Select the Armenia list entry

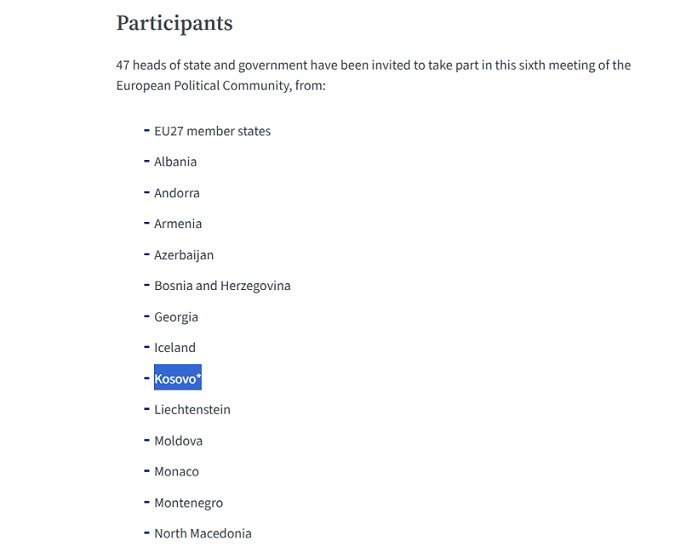pos(178,224)
